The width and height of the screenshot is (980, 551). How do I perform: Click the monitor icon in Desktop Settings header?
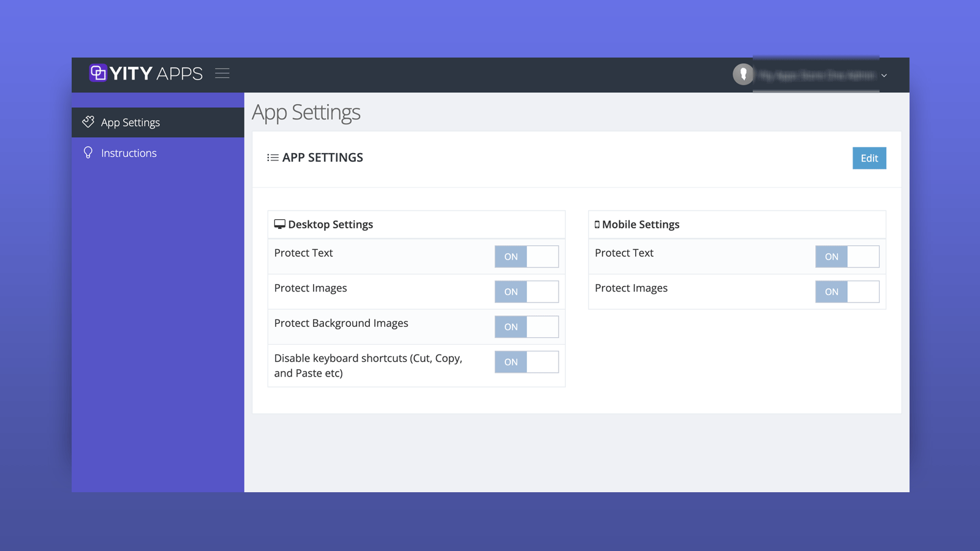pos(281,224)
